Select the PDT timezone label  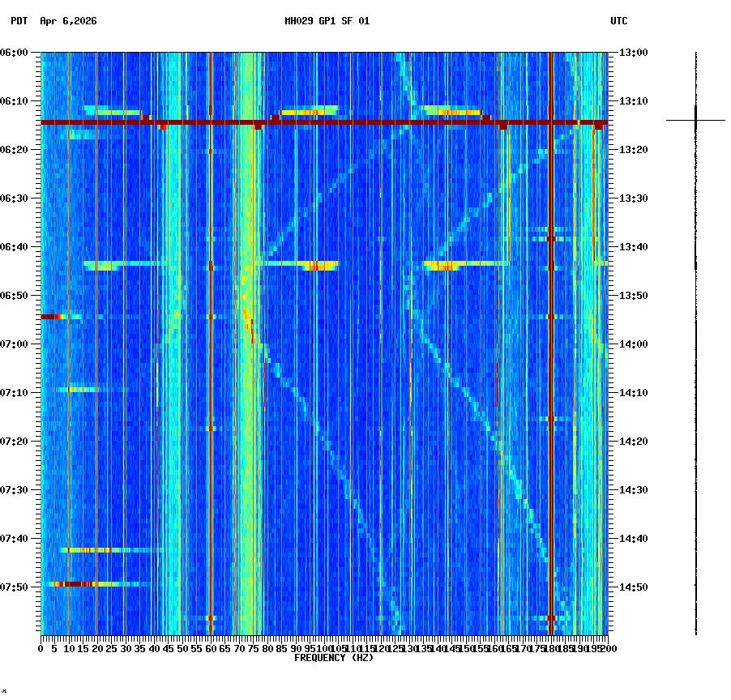[16, 22]
